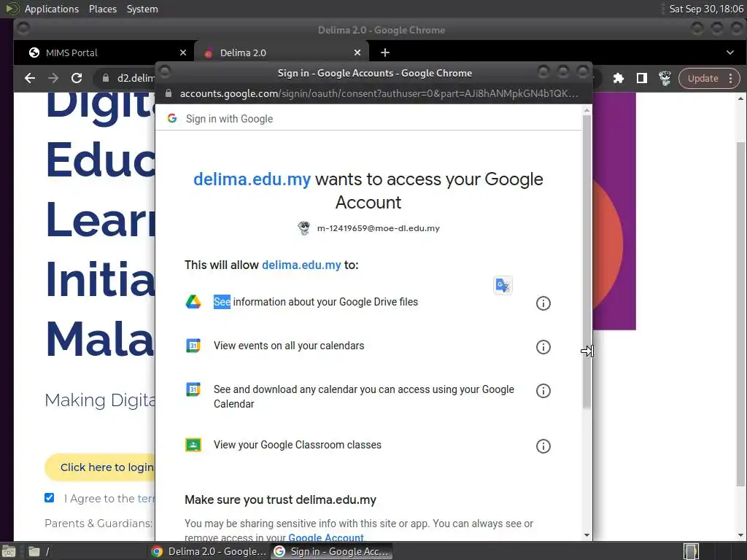Click the terms link beside I Agree

[146, 499]
